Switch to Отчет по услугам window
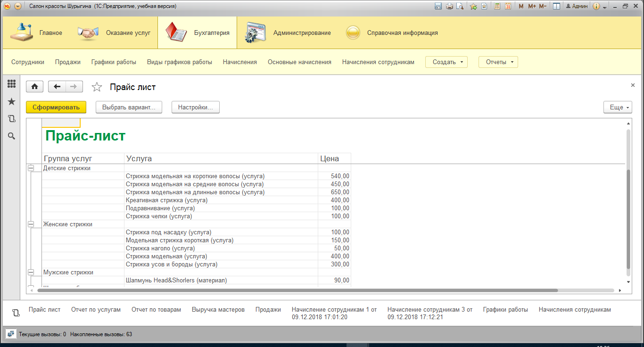This screenshot has height=347, width=644. 96,310
